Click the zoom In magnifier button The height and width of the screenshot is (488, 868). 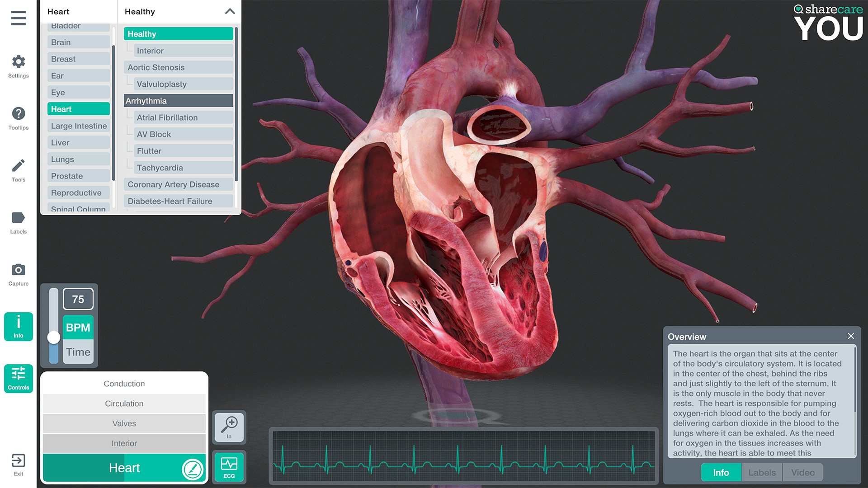tap(229, 427)
